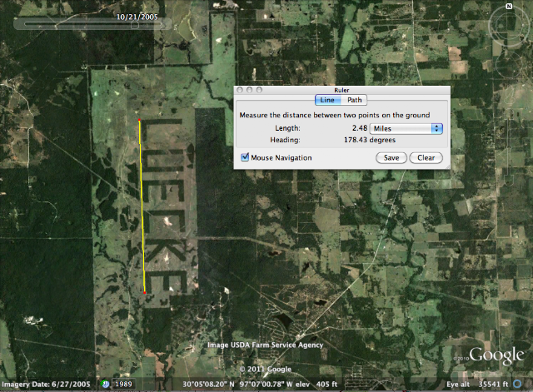Click the latitude 30°05'08.20" N readout
The image size is (533, 392).
click(208, 385)
